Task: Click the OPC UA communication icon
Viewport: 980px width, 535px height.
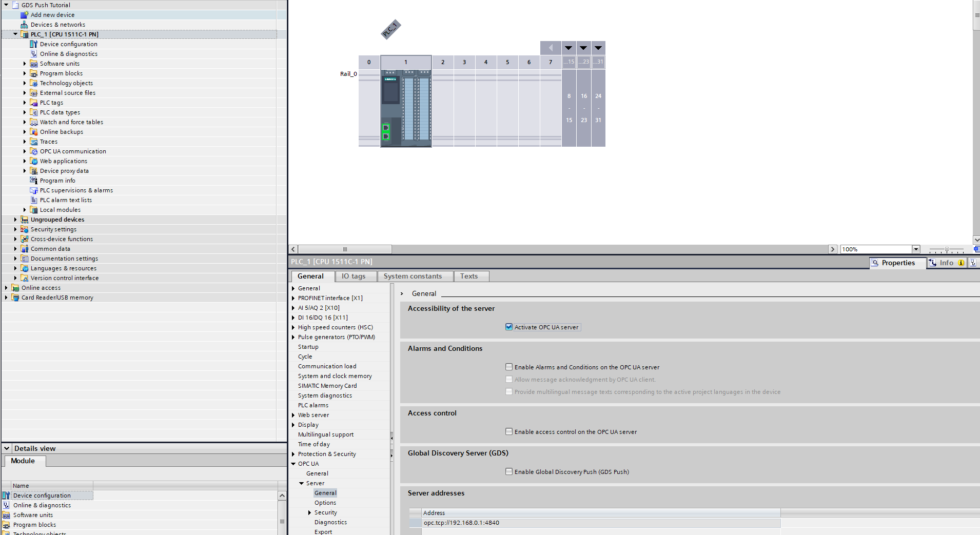Action: tap(33, 151)
